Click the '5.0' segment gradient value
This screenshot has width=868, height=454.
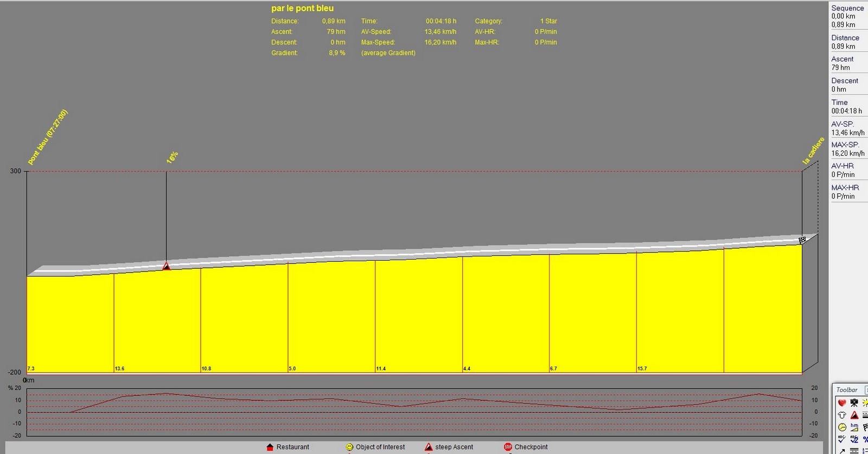[x=292, y=369]
